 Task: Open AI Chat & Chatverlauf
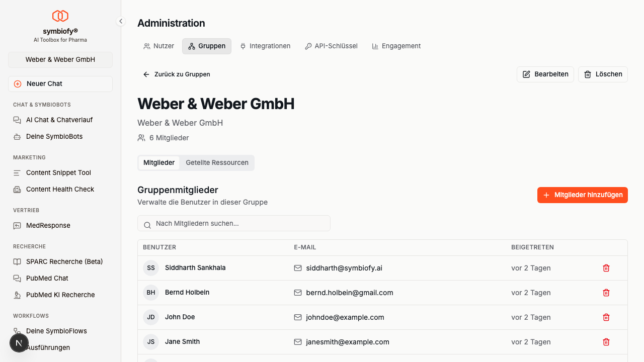point(59,120)
